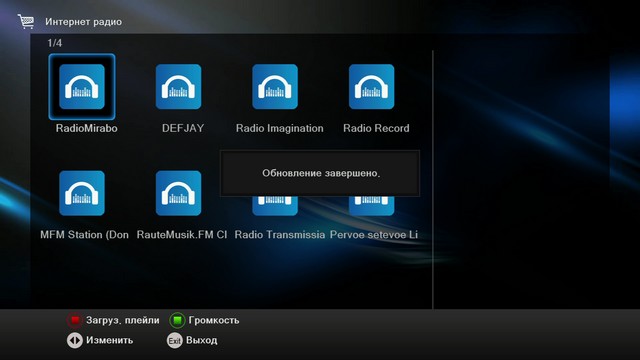Click the Выход label
640x360 pixels.
point(202,340)
